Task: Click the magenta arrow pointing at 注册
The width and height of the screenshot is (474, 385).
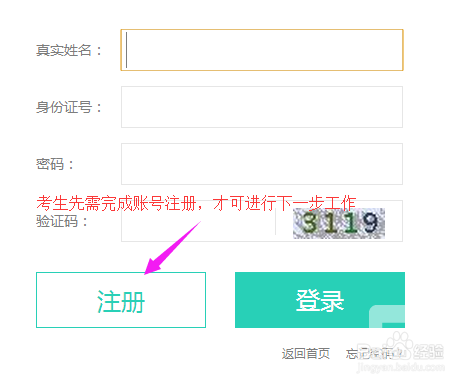Action: point(172,248)
